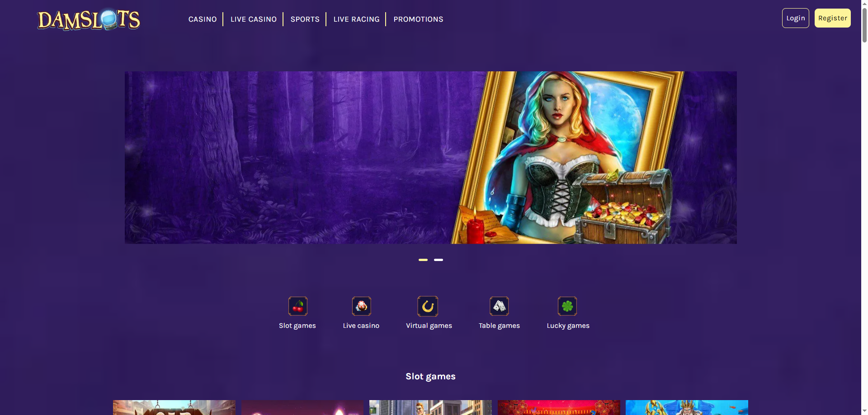Click the Login button
This screenshot has height=415, width=868.
point(796,18)
